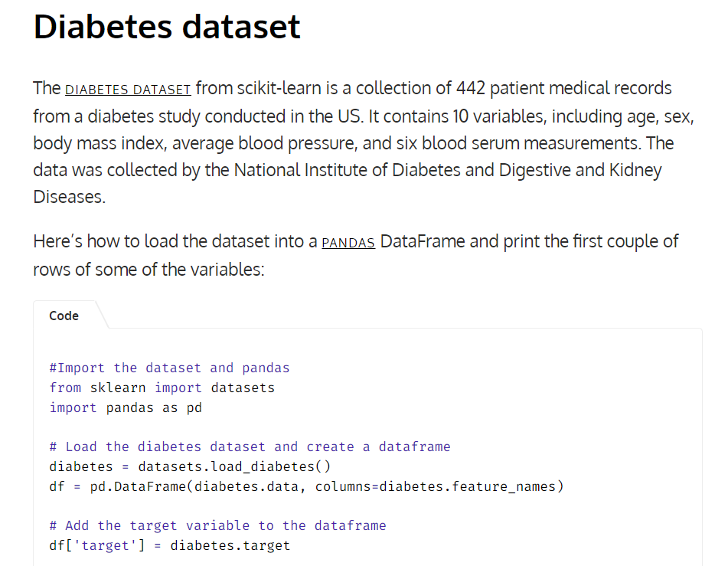Click the '# Add the target variable' comment
Viewport: 728px width, 566px height.
coord(217,525)
